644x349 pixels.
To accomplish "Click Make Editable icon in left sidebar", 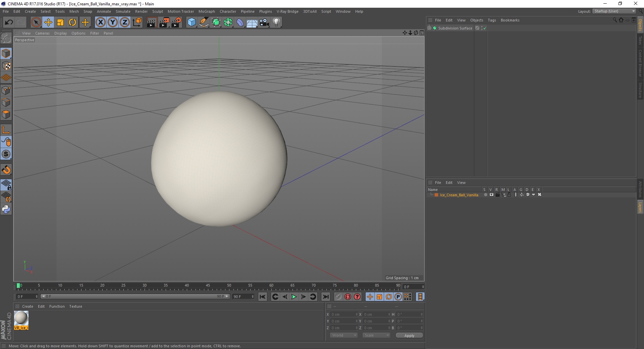I will click(x=6, y=38).
